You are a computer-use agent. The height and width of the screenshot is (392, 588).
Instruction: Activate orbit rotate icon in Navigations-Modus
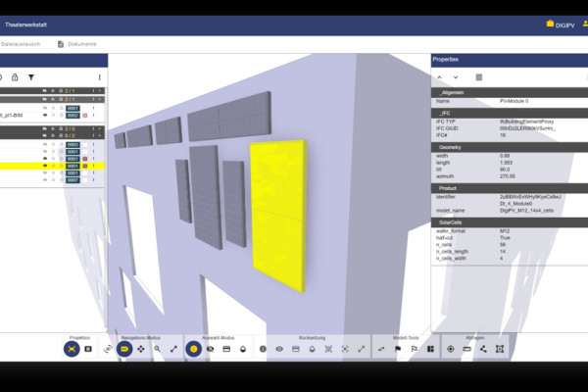tap(108, 349)
